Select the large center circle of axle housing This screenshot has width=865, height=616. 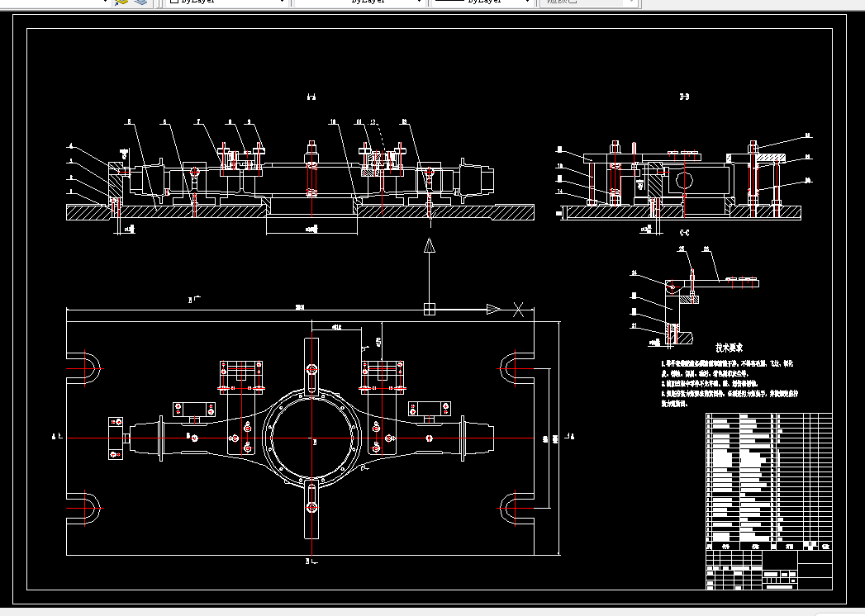311,438
